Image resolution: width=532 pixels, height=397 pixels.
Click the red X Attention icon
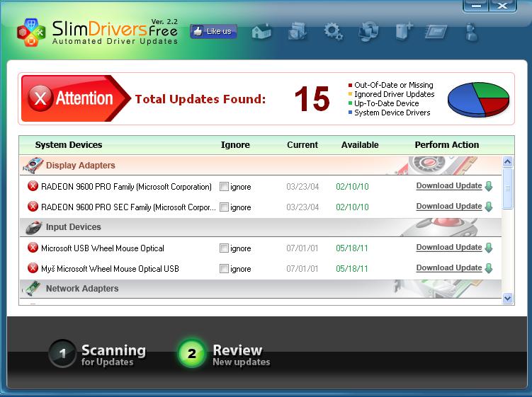40,98
